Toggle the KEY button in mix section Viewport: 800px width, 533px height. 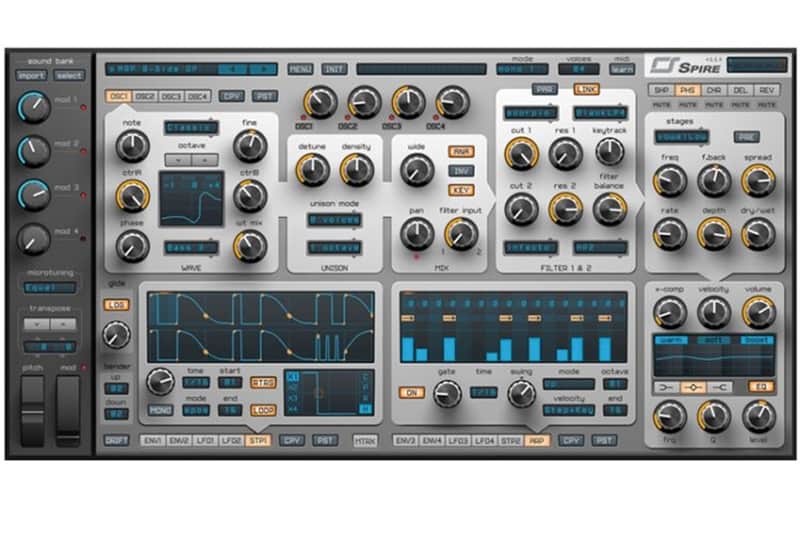pos(461,190)
